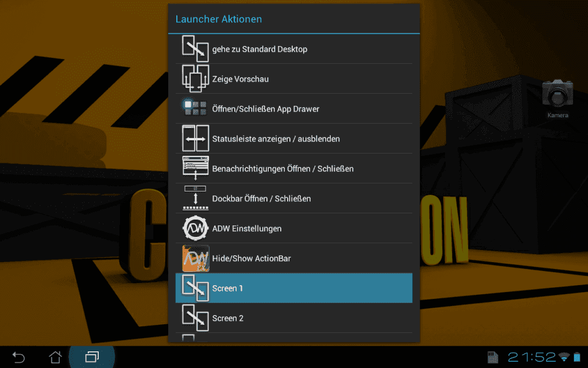Tap the Android back button
The image size is (588, 368).
(x=18, y=356)
